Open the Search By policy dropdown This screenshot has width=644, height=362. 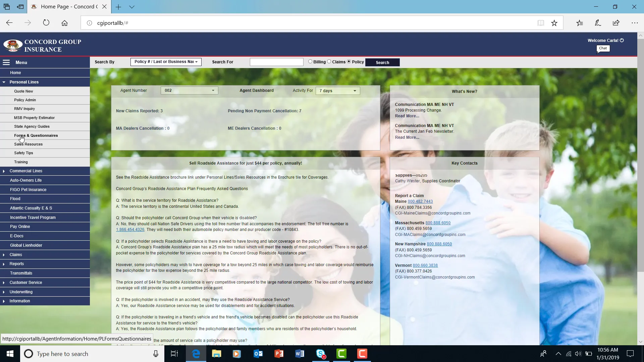coord(166,62)
